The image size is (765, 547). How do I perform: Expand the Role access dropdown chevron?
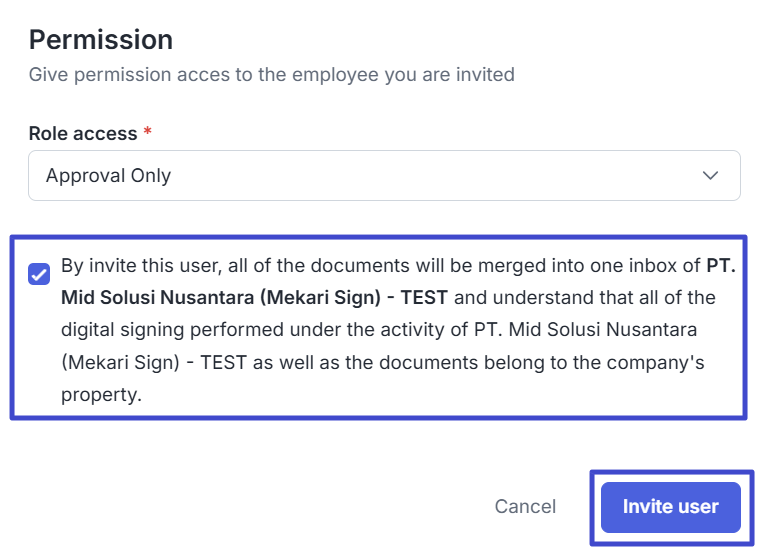pos(710,176)
